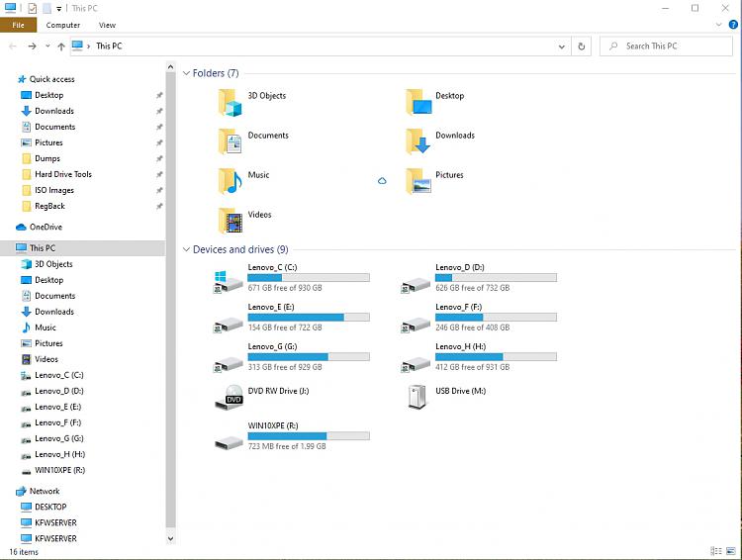The height and width of the screenshot is (560, 742).
Task: Open the File menu
Action: pyautogui.click(x=18, y=25)
